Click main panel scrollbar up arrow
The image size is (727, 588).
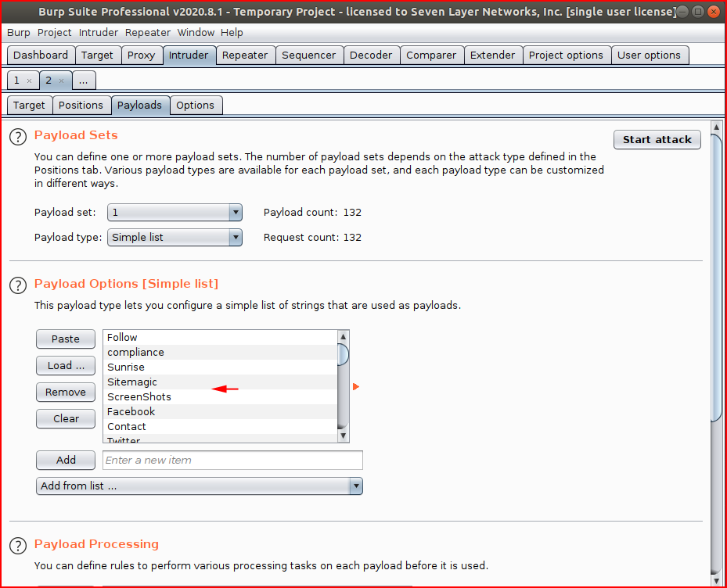point(716,127)
